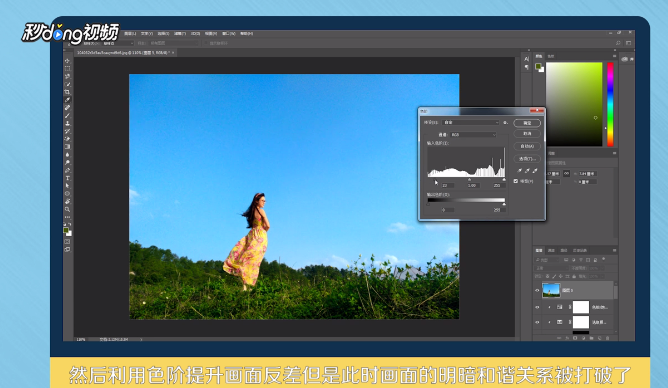Click the layer effects fx icon

567,338
